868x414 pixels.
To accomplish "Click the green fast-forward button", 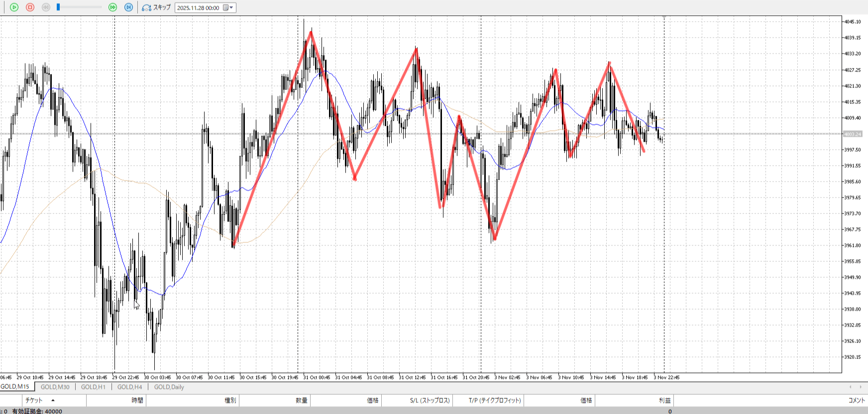I will coord(112,7).
